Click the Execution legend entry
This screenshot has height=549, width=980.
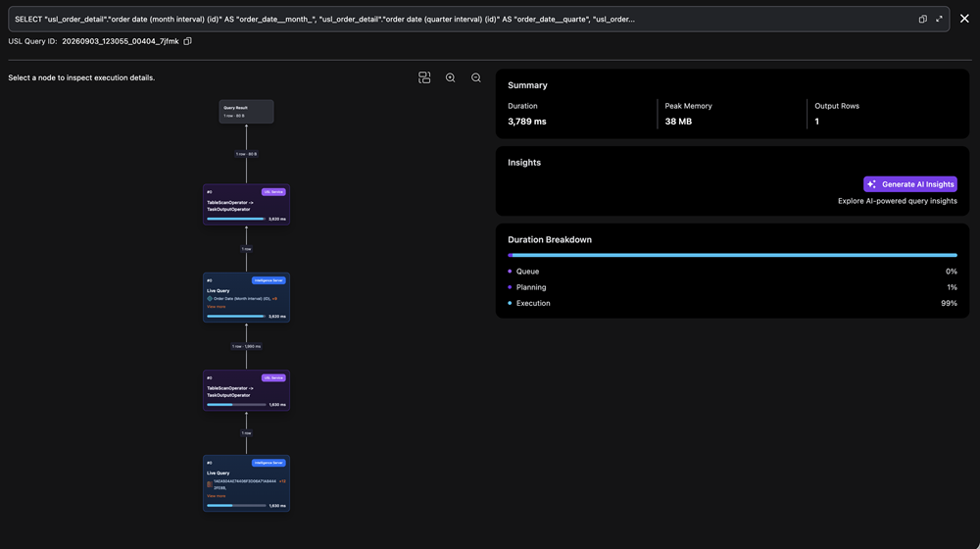tap(533, 303)
